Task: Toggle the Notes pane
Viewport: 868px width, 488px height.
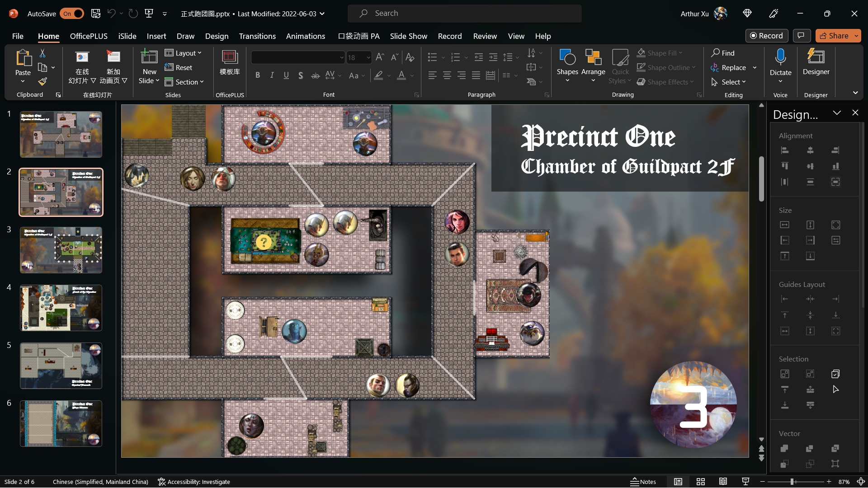Action: click(x=643, y=482)
